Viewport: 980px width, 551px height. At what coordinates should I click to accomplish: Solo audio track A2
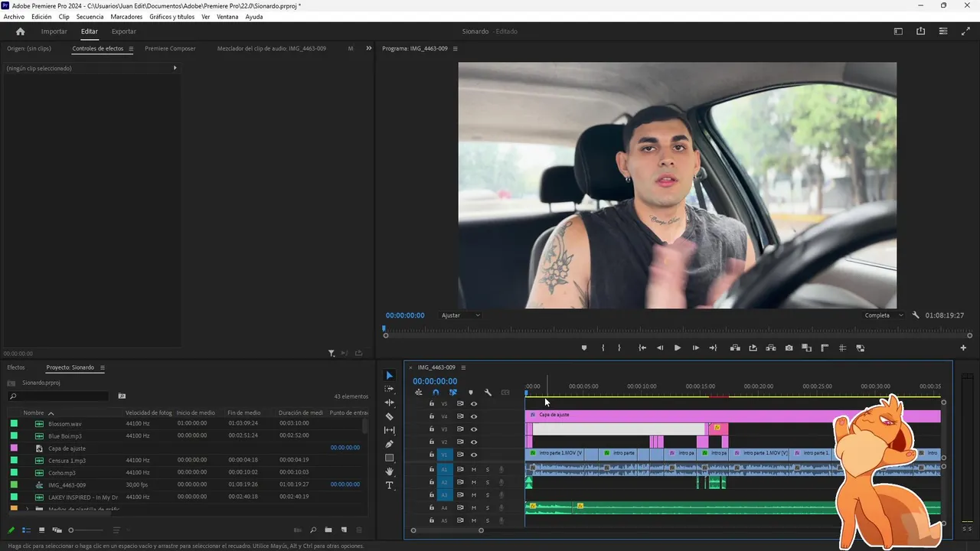(x=487, y=482)
